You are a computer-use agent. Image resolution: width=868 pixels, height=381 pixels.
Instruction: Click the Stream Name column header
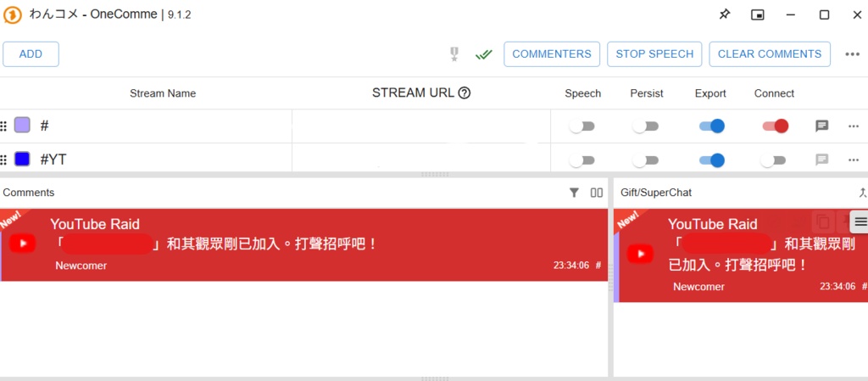click(x=163, y=93)
